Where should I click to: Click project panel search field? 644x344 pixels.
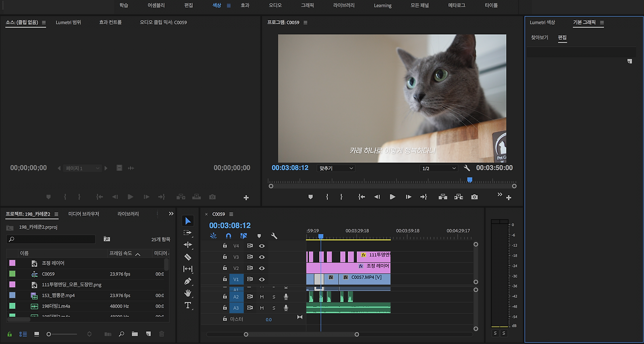coord(51,239)
